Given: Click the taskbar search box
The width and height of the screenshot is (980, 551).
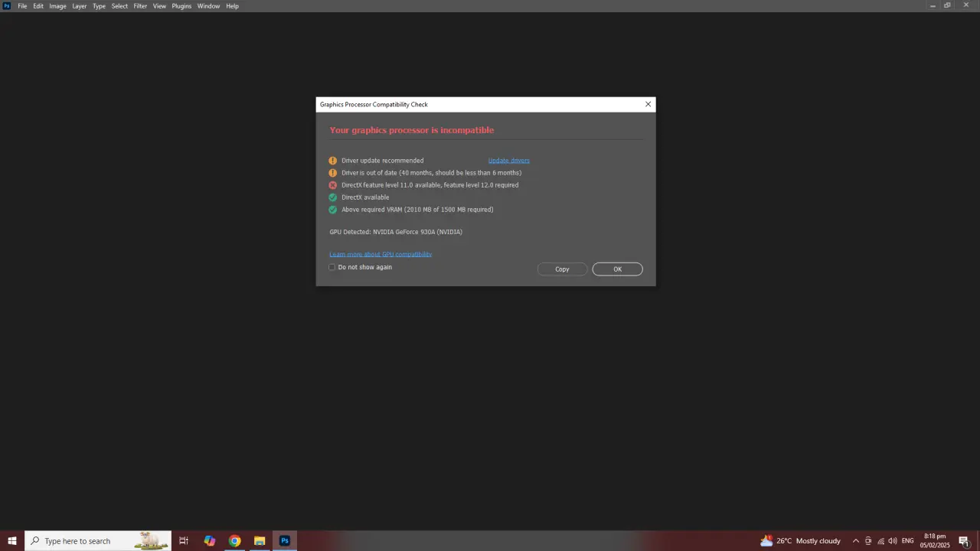Looking at the screenshot, I should pos(98,541).
